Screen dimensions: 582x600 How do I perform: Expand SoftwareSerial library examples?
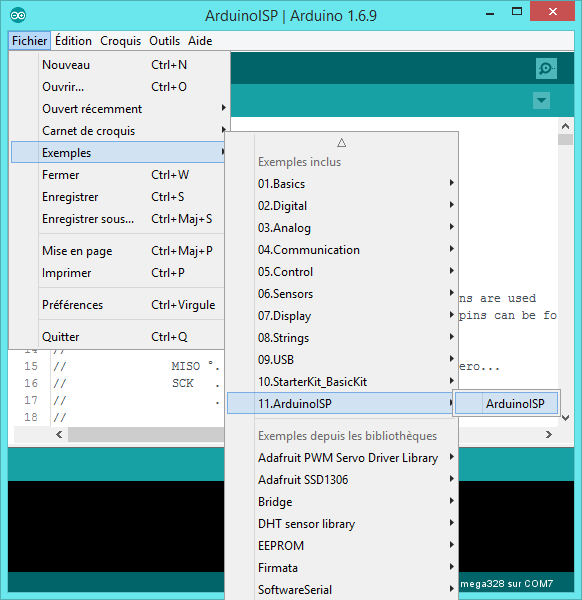342,590
